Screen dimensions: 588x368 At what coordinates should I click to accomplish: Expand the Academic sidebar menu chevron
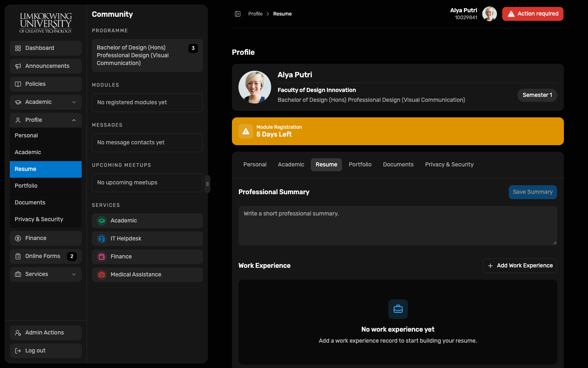click(74, 102)
